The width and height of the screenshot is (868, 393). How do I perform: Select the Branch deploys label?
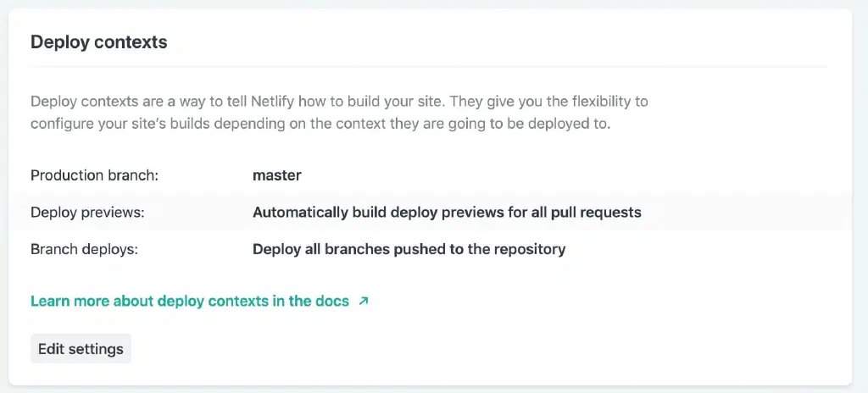[x=84, y=249]
